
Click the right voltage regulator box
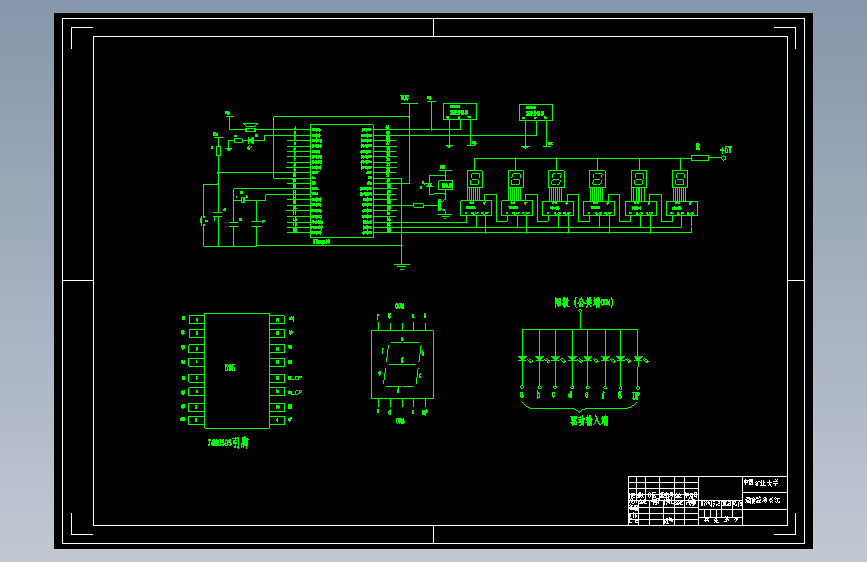pyautogui.click(x=535, y=112)
